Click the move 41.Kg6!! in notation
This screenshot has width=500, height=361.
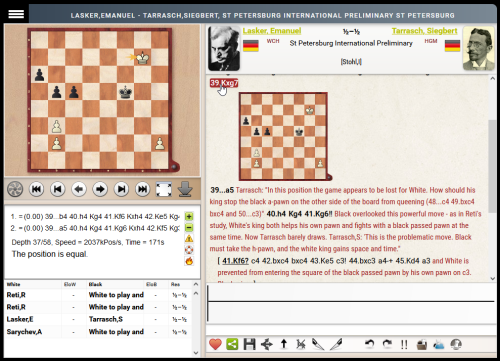318,214
